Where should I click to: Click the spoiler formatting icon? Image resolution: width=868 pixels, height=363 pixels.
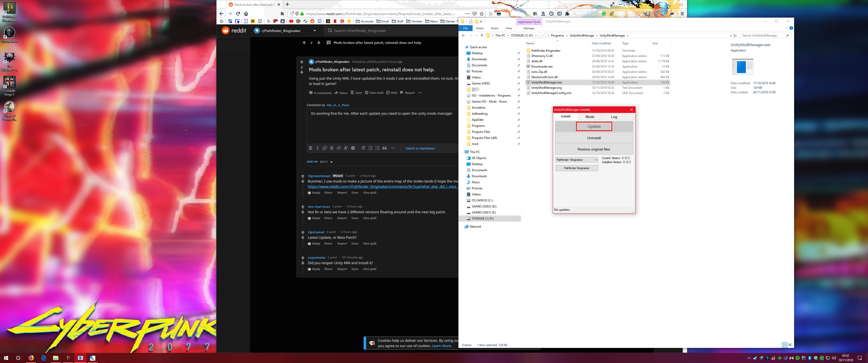(353, 148)
